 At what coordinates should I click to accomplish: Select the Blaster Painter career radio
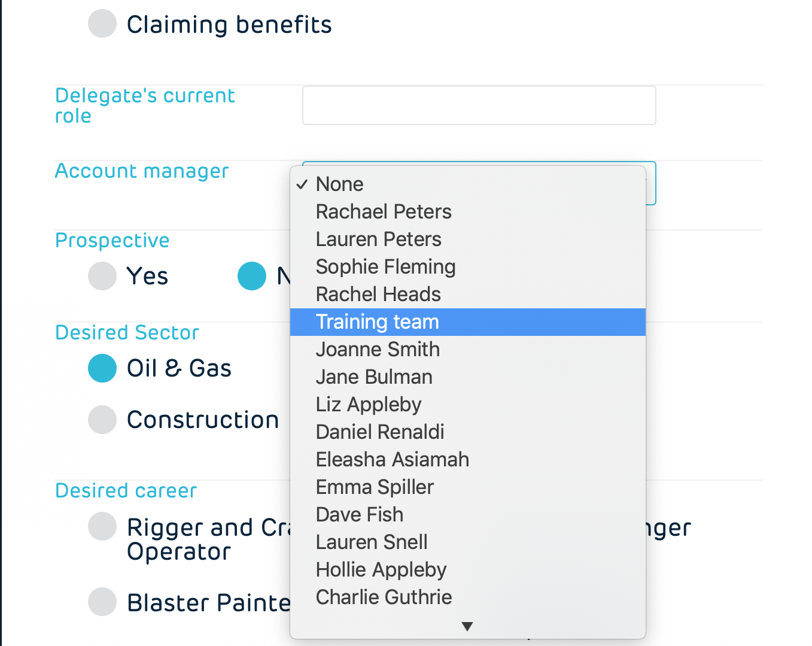102,602
